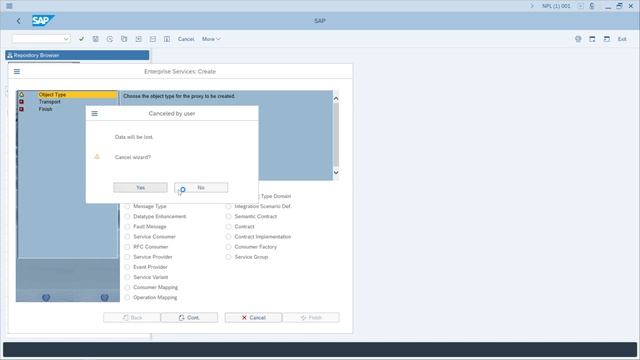Select the Service Group radio button

[229, 257]
